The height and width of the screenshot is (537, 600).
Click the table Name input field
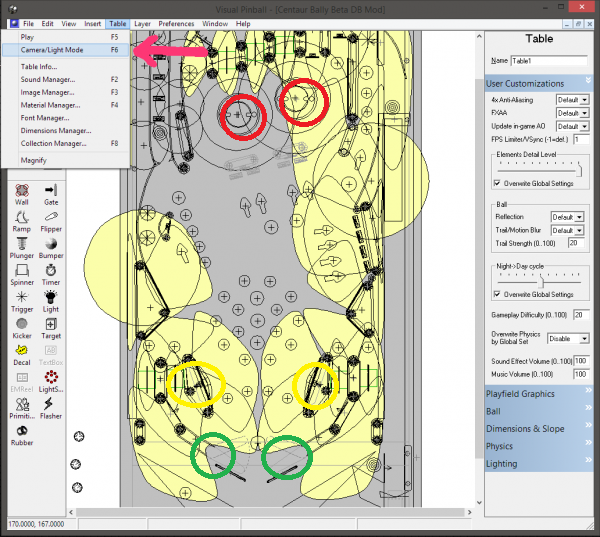pyautogui.click(x=549, y=61)
